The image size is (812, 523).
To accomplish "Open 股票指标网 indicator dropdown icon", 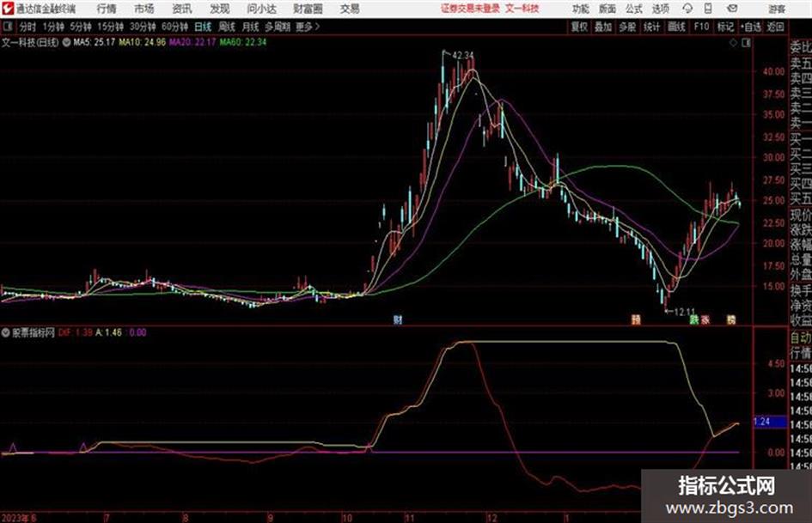I will coord(6,332).
